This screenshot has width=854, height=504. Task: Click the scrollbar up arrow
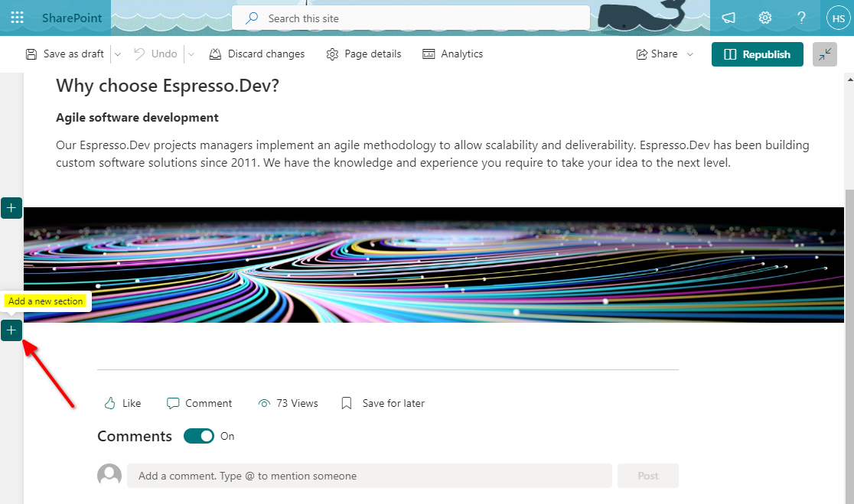coord(849,80)
